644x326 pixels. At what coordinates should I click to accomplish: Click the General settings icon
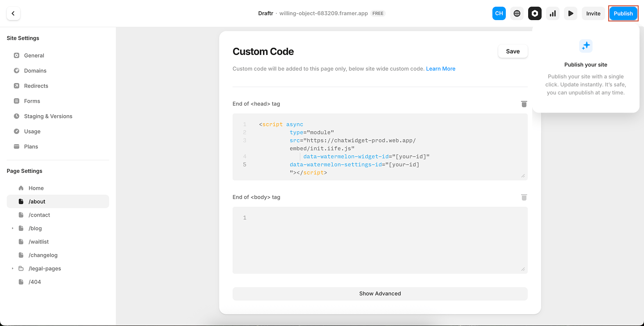17,55
